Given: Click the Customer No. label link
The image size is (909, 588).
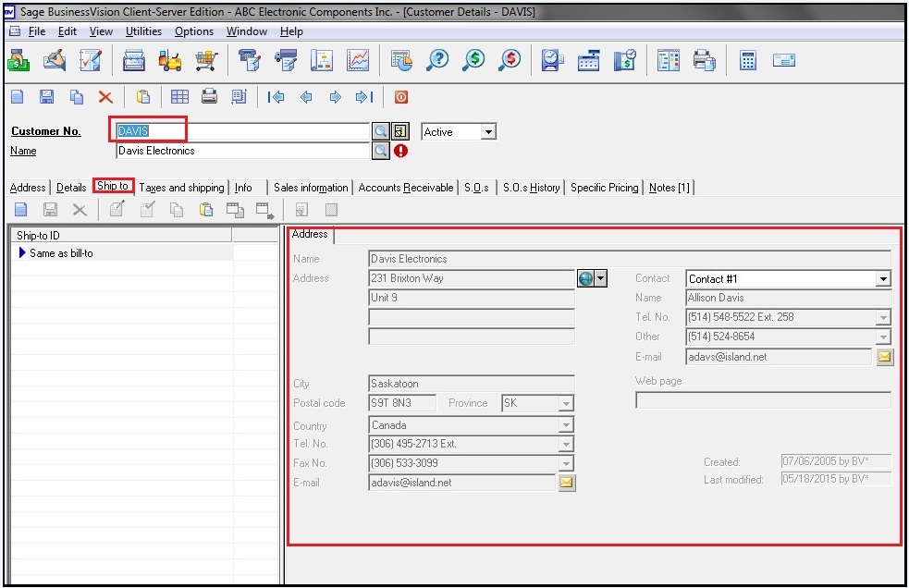Looking at the screenshot, I should tap(46, 131).
